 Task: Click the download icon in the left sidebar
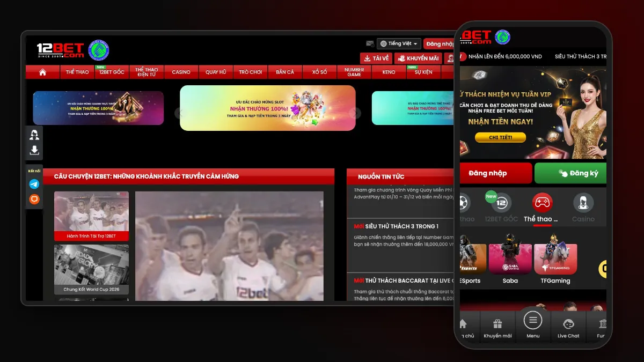pyautogui.click(x=34, y=150)
